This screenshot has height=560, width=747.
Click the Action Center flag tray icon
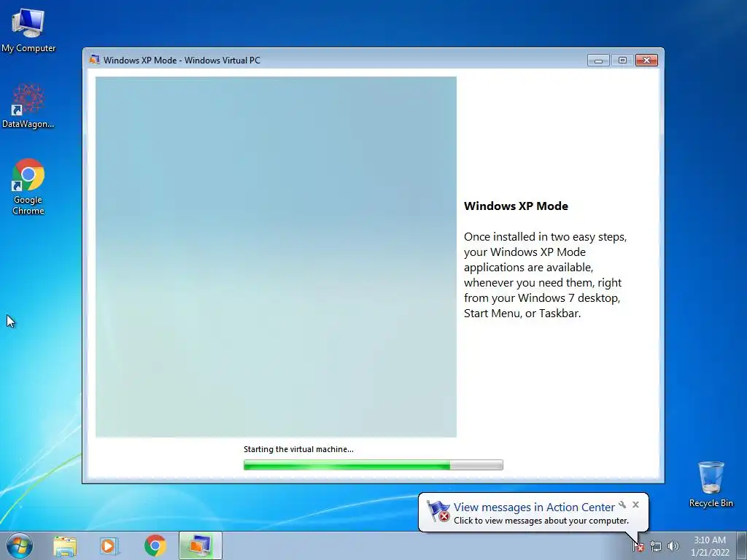(x=638, y=547)
